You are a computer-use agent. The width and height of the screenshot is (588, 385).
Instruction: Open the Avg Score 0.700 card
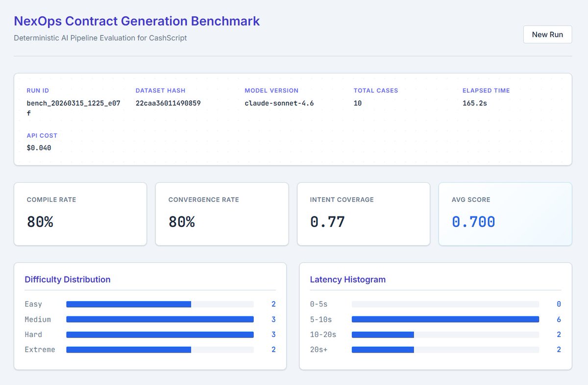point(505,214)
